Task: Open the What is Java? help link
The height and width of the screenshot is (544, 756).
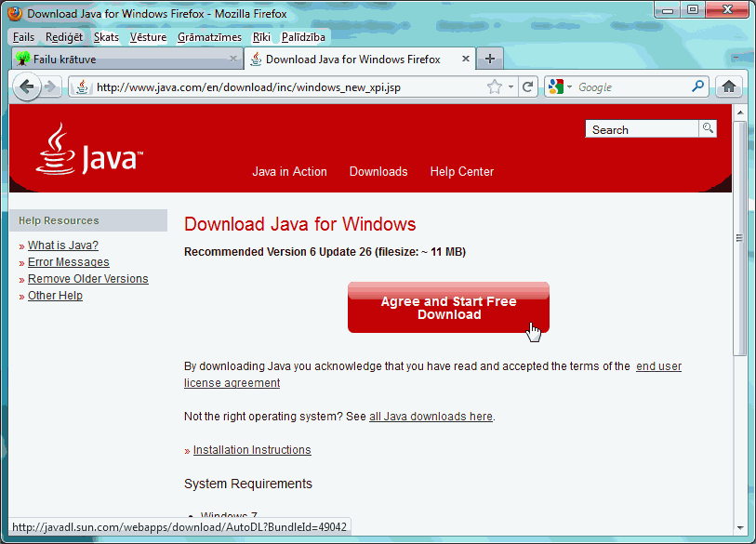Action: [63, 245]
